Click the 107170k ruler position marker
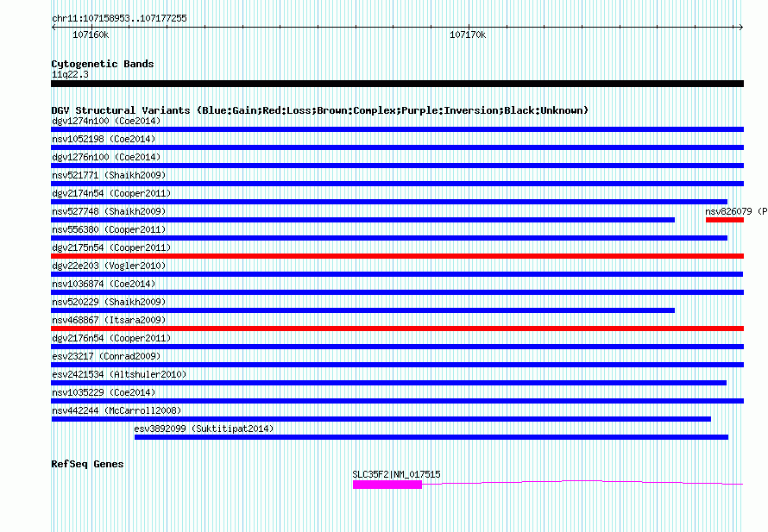The image size is (768, 532). [x=468, y=35]
